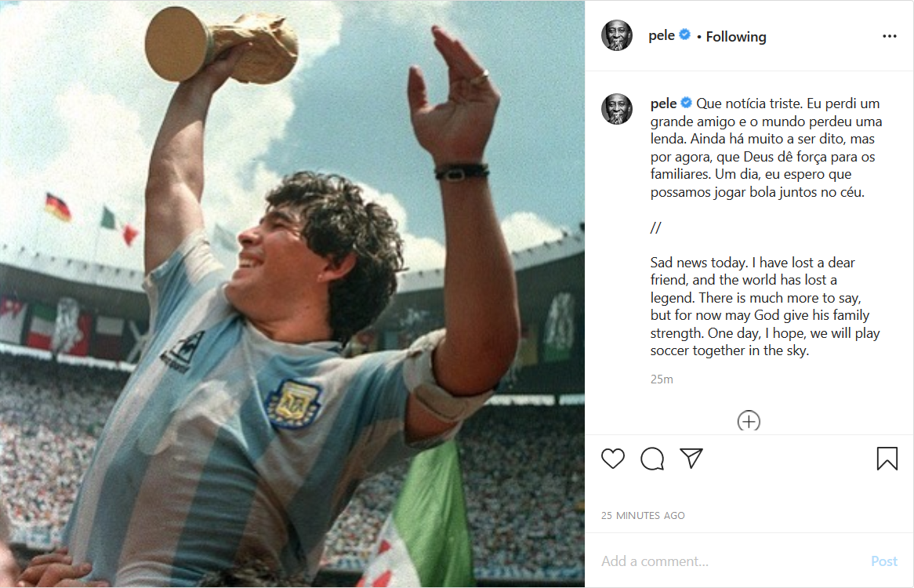The image size is (914, 588).
Task: Click the verified badge in the header
Action: 685,34
